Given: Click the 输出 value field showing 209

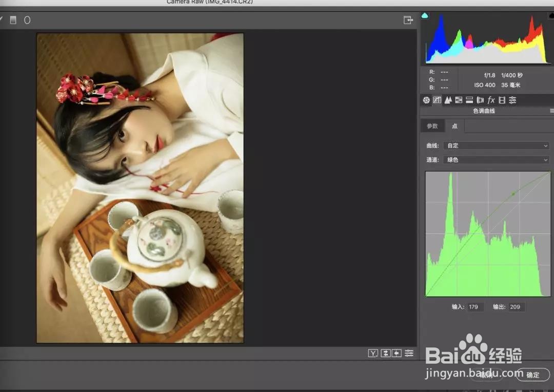Looking at the screenshot, I should pyautogui.click(x=517, y=306).
